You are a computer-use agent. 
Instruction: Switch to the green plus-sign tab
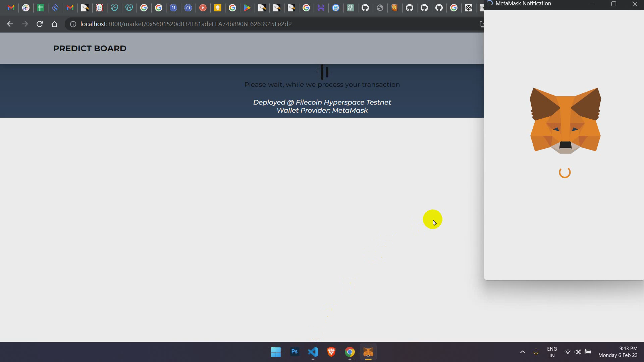point(41,8)
